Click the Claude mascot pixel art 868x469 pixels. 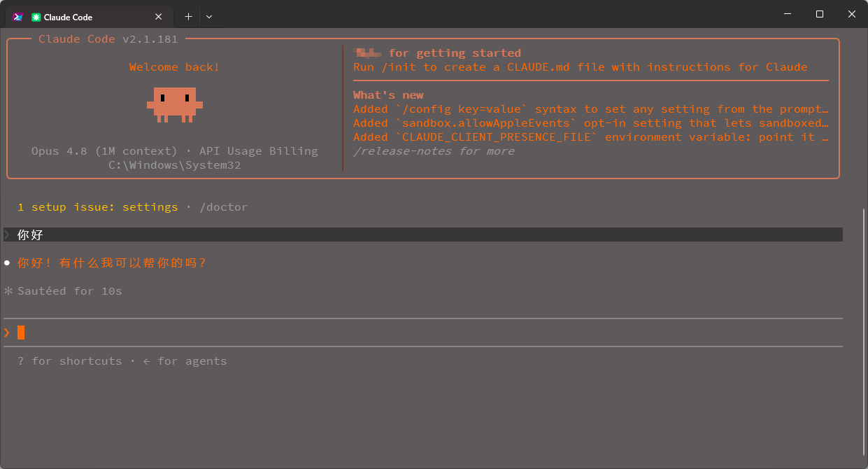[175, 105]
